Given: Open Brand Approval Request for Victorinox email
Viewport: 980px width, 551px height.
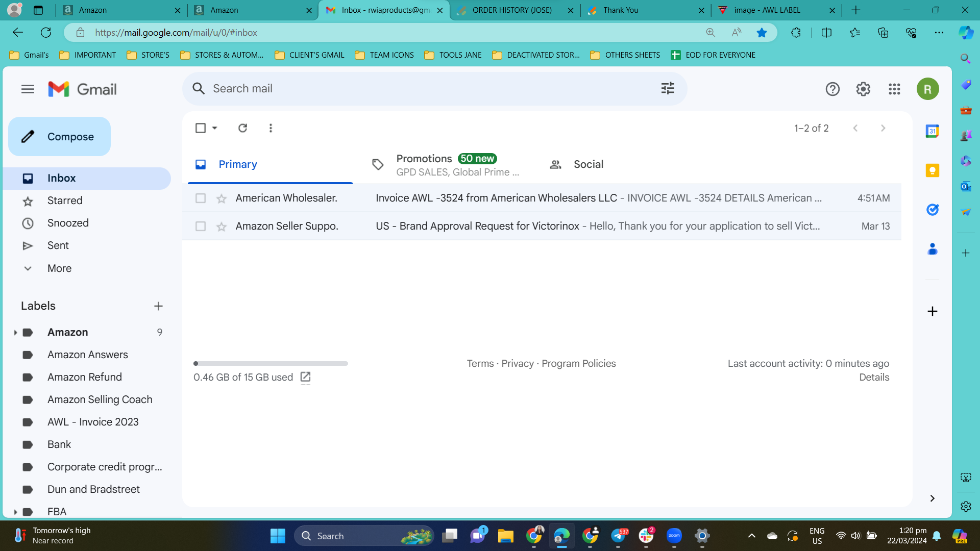Looking at the screenshot, I should (542, 226).
